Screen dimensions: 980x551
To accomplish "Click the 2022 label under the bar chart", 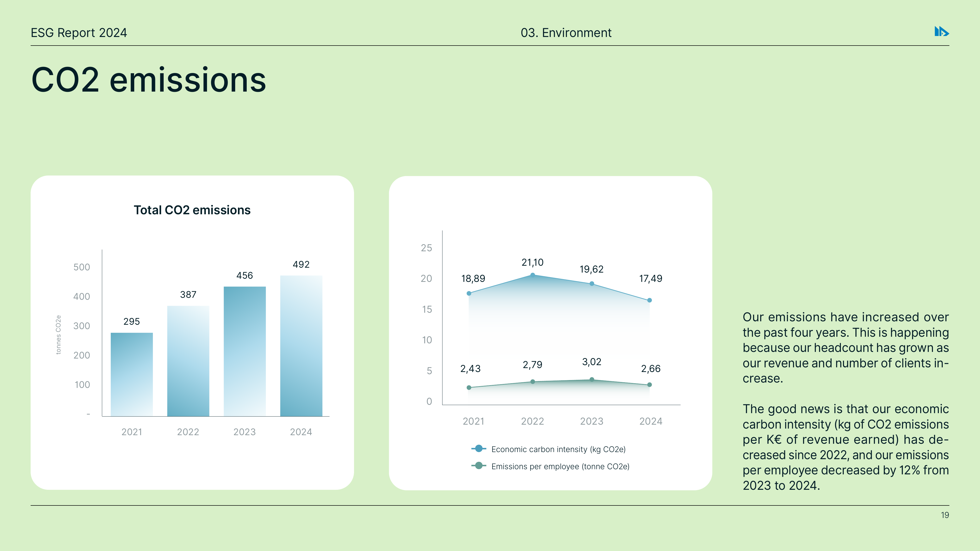I will click(x=188, y=432).
